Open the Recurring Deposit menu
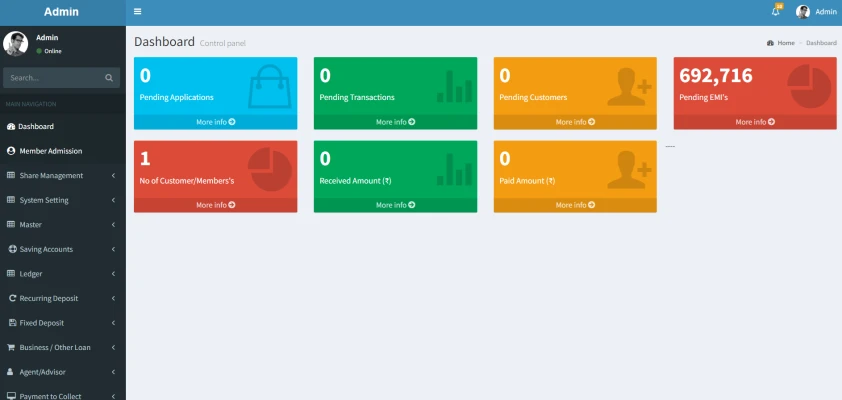The image size is (842, 400). 62,298
